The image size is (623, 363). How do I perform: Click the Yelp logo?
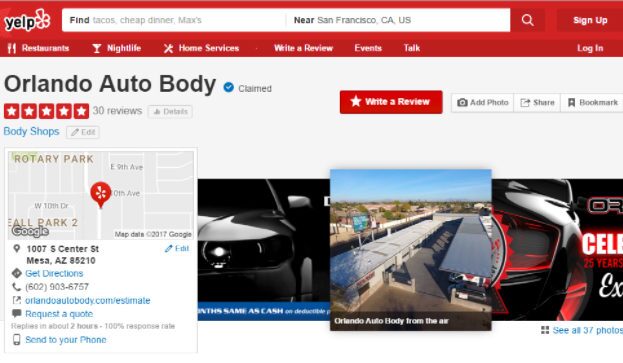click(x=27, y=20)
